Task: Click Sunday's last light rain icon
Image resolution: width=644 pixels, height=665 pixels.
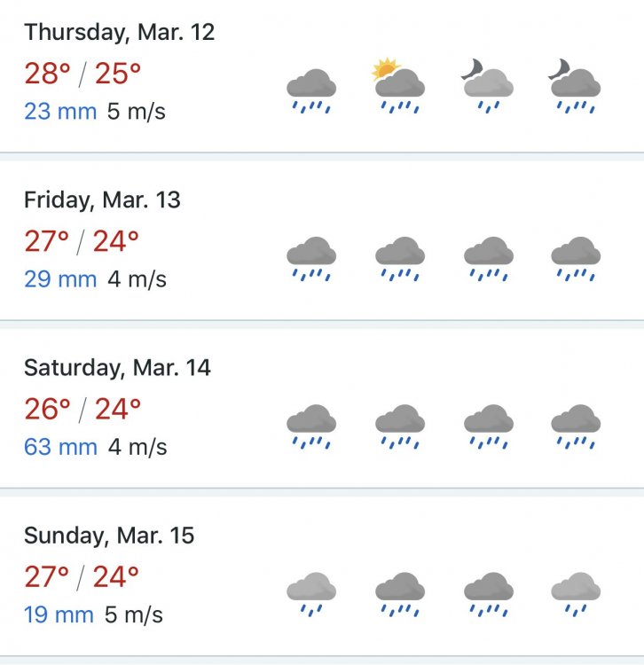Action: coord(575,592)
